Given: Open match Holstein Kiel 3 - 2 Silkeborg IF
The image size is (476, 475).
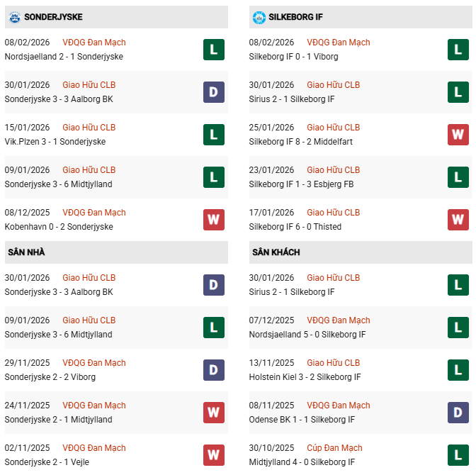Looking at the screenshot, I should tap(305, 377).
